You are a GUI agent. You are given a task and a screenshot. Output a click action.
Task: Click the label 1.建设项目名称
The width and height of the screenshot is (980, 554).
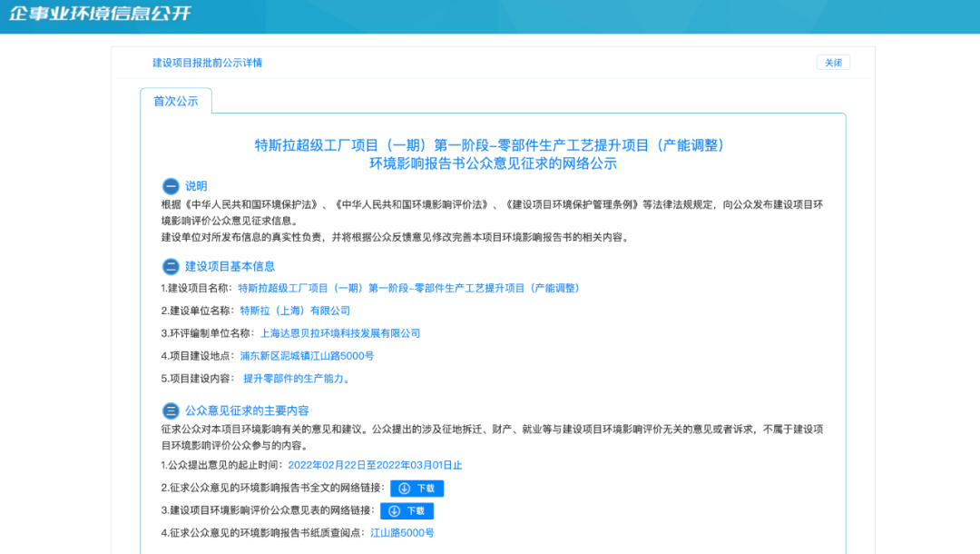197,288
